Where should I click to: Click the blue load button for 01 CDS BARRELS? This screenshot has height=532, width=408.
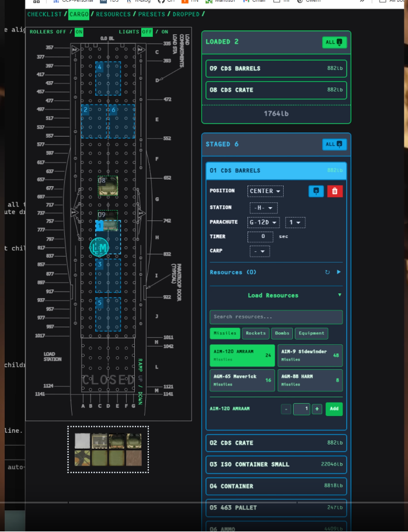[x=316, y=191]
